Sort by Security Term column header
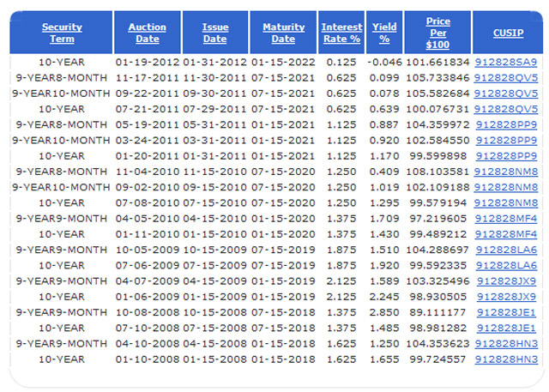 pyautogui.click(x=62, y=33)
